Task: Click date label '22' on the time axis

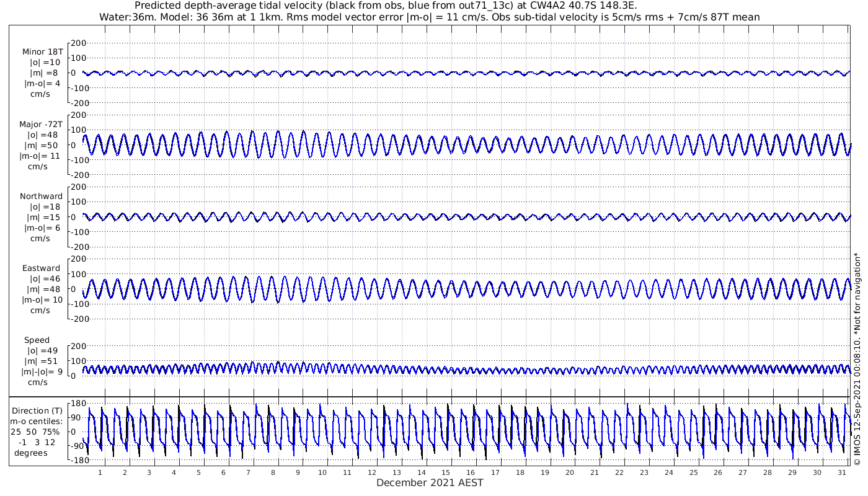Action: (x=619, y=472)
